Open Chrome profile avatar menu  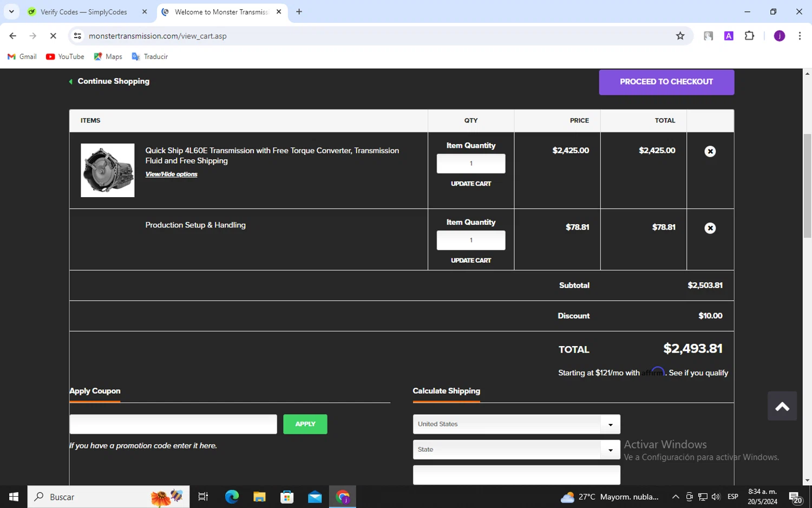click(779, 36)
